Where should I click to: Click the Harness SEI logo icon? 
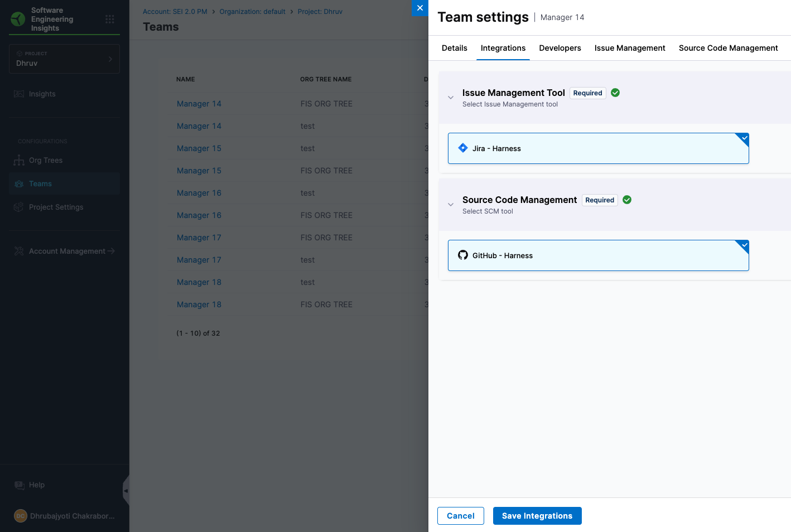coord(18,20)
